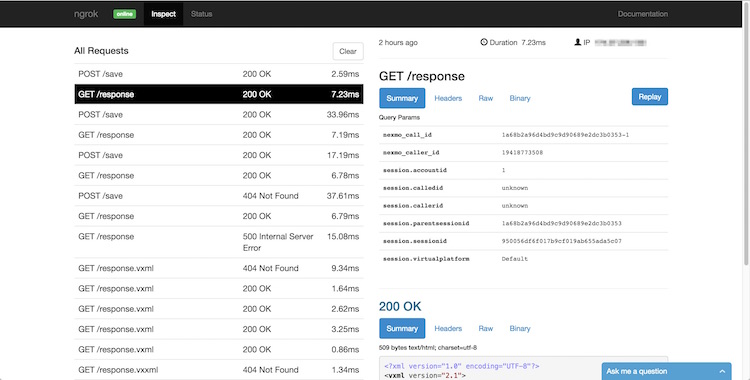Click the blurred IP address value
Viewport: 750px width, 380px height.
pos(620,43)
